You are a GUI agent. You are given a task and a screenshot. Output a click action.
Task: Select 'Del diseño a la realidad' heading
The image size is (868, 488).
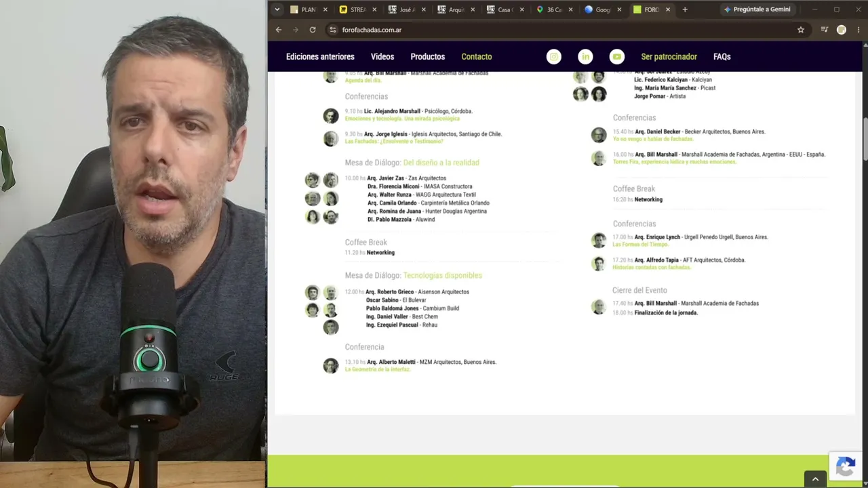tap(441, 163)
